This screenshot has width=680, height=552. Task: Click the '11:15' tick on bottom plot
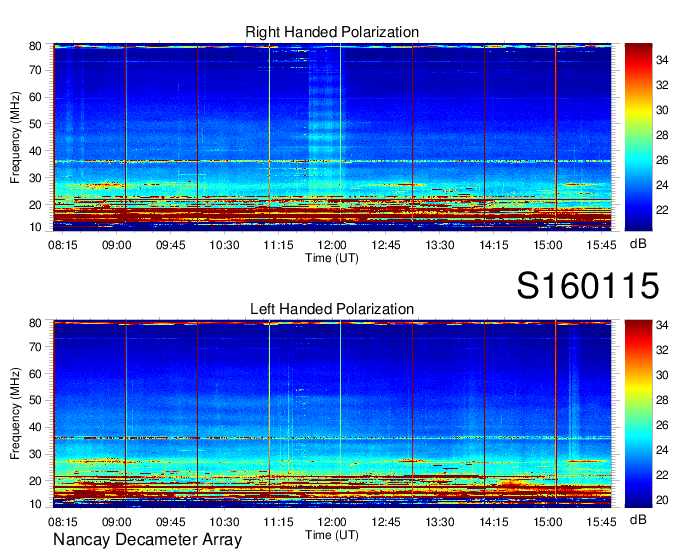[278, 522]
